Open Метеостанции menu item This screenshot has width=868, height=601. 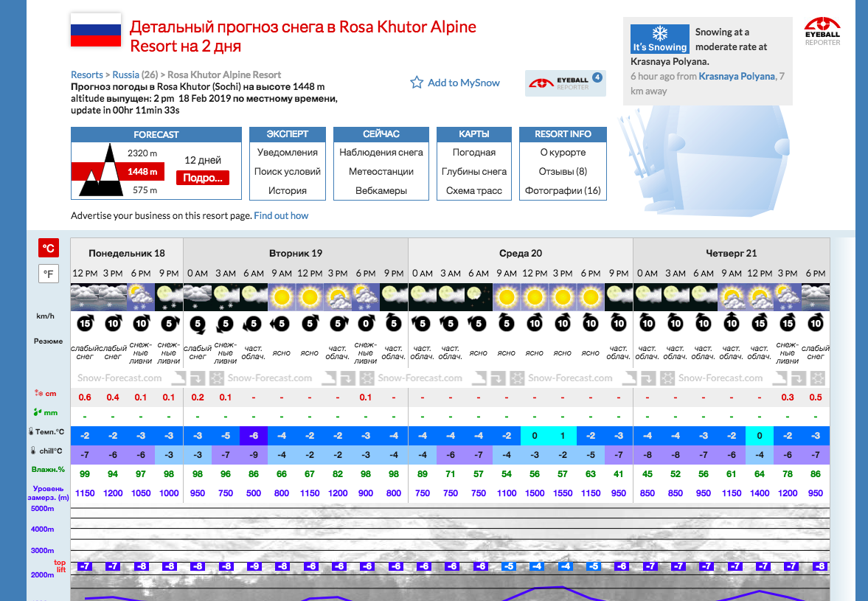pyautogui.click(x=381, y=172)
